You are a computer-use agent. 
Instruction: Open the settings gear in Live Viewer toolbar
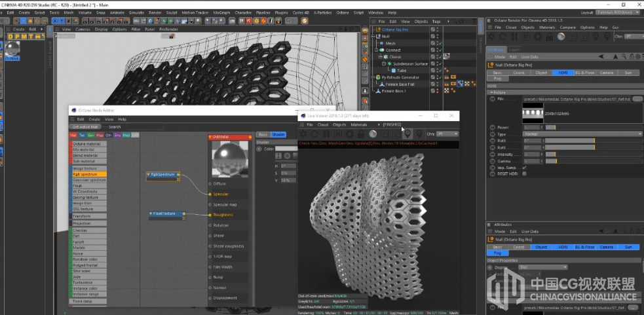(x=350, y=134)
